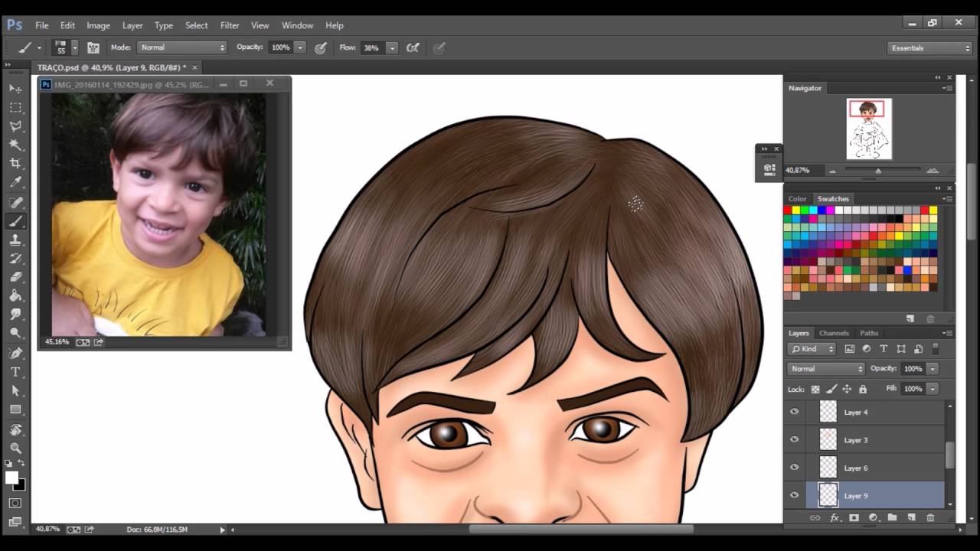
Task: Open layer blend mode Normal dropdown
Action: click(x=826, y=369)
